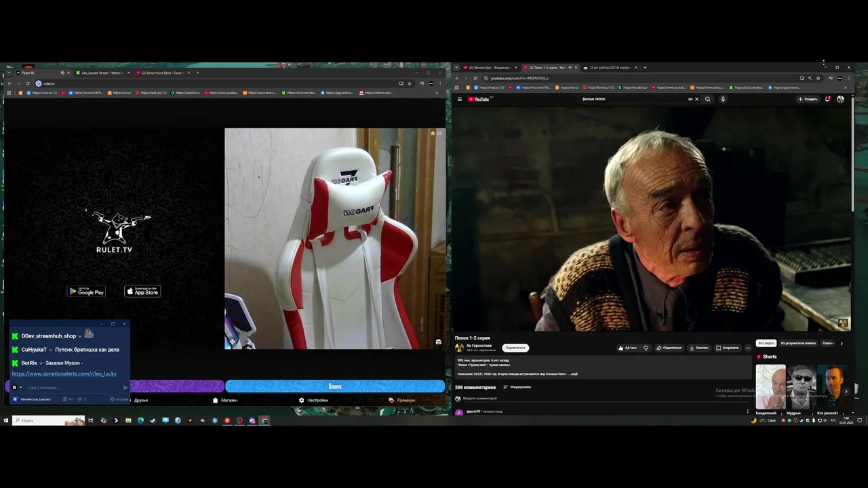Open the donationalerts.com chat link
The width and height of the screenshot is (868, 488).
coord(64,373)
